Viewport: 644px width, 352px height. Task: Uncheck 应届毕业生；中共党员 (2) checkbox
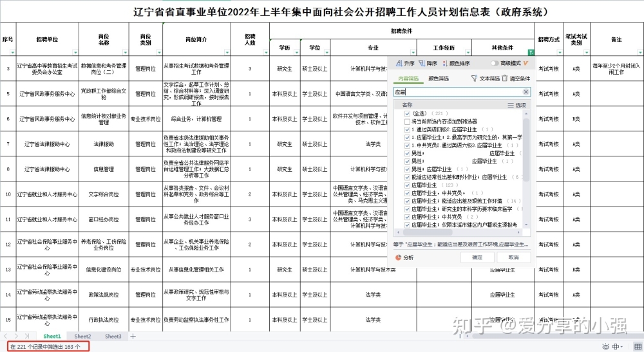407,217
